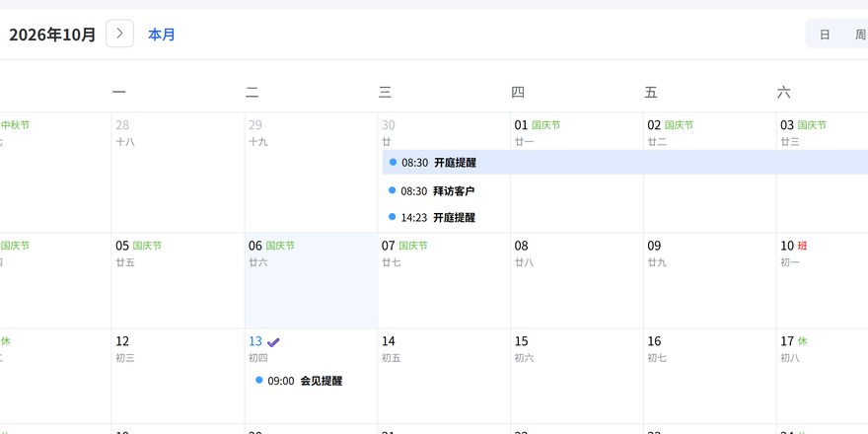Image resolution: width=868 pixels, height=434 pixels.
Task: Switch to 周 view tab
Action: [859, 35]
